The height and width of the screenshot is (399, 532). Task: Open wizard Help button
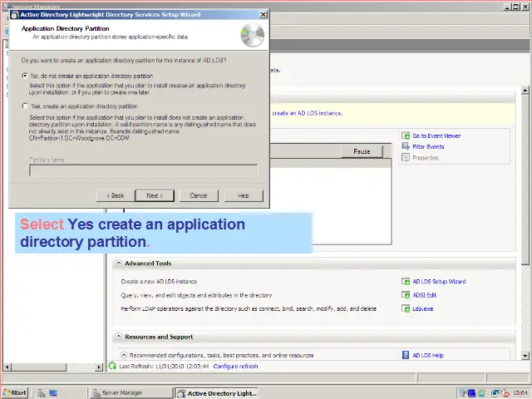point(244,195)
